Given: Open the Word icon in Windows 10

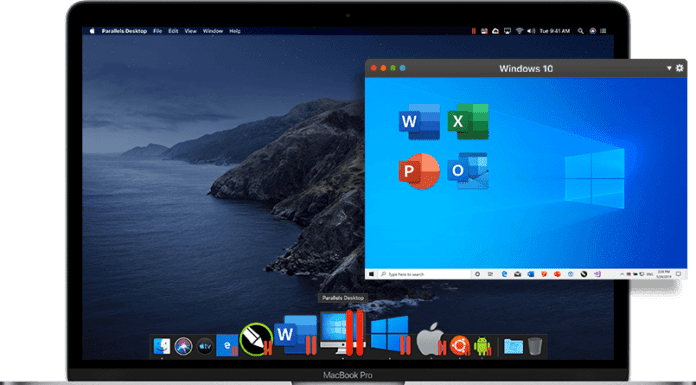Looking at the screenshot, I should point(419,121).
